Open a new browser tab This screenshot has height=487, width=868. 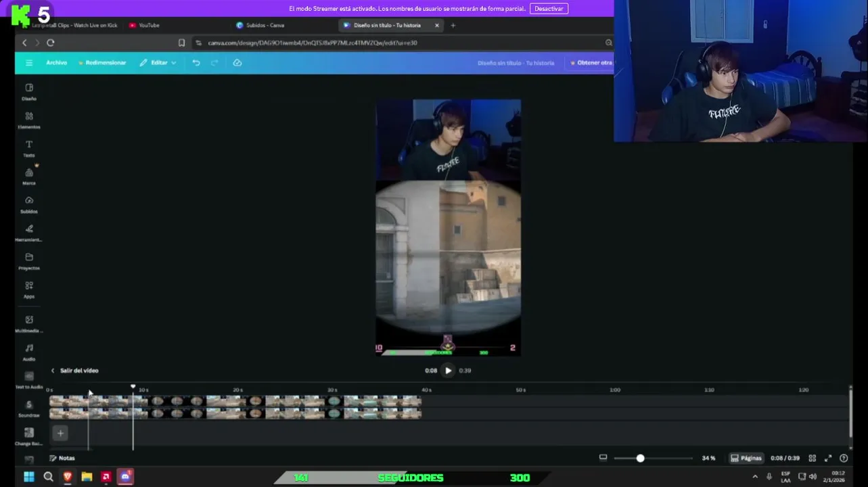pyautogui.click(x=453, y=25)
